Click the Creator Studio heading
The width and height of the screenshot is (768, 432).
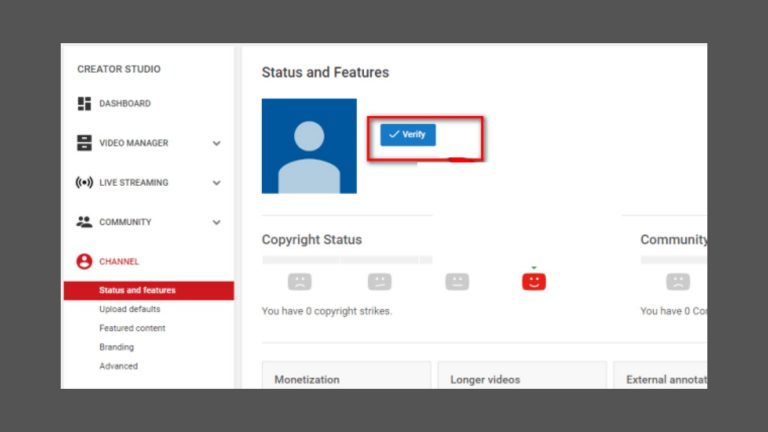pos(119,69)
